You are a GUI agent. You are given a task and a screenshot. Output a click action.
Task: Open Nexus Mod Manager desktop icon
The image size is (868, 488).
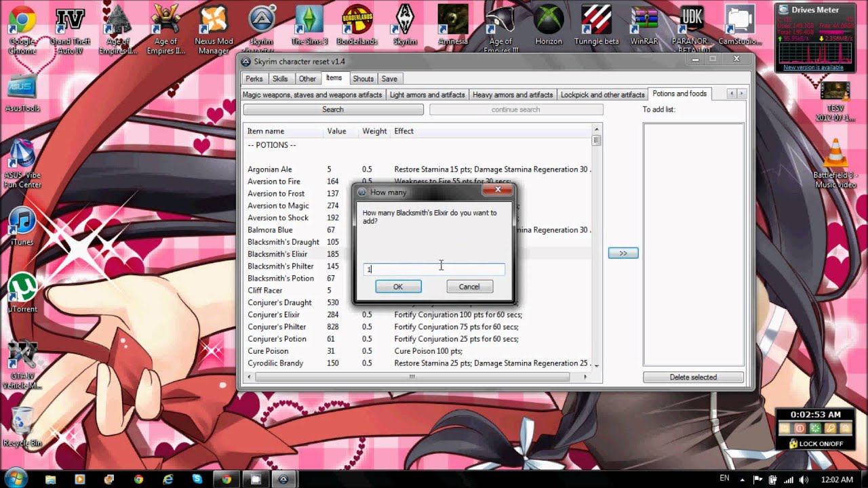point(214,27)
